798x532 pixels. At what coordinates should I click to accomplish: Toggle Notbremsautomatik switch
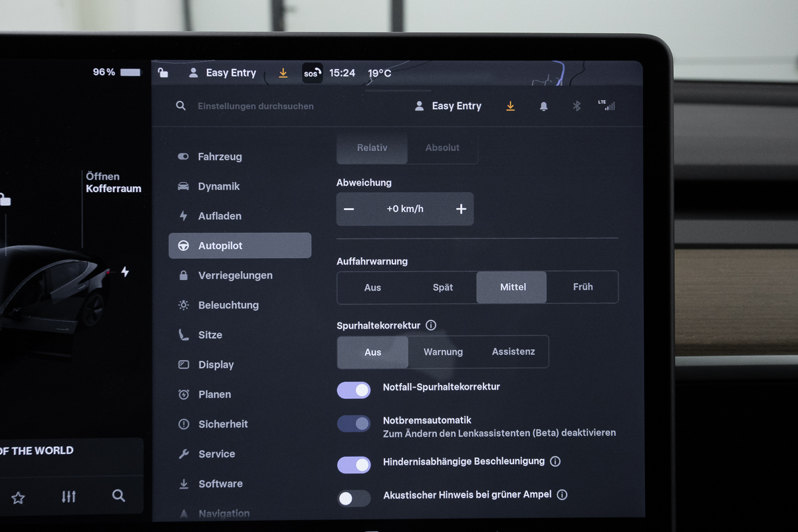tap(354, 424)
